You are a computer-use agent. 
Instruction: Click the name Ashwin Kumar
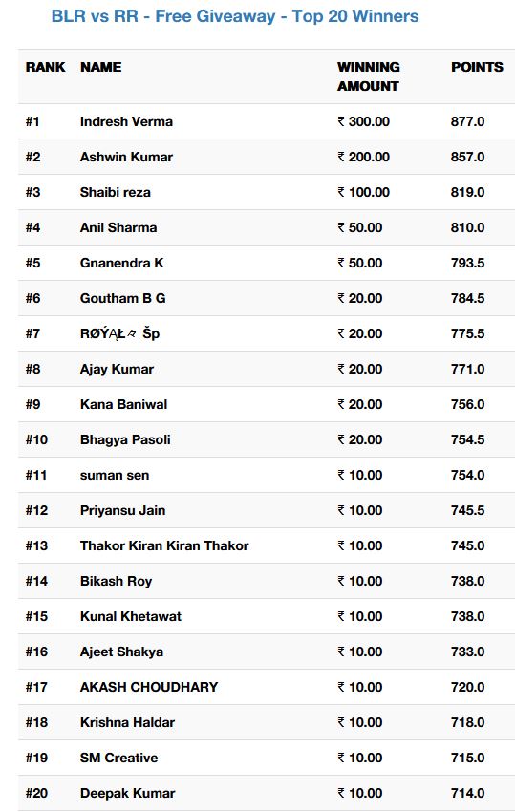coord(126,157)
